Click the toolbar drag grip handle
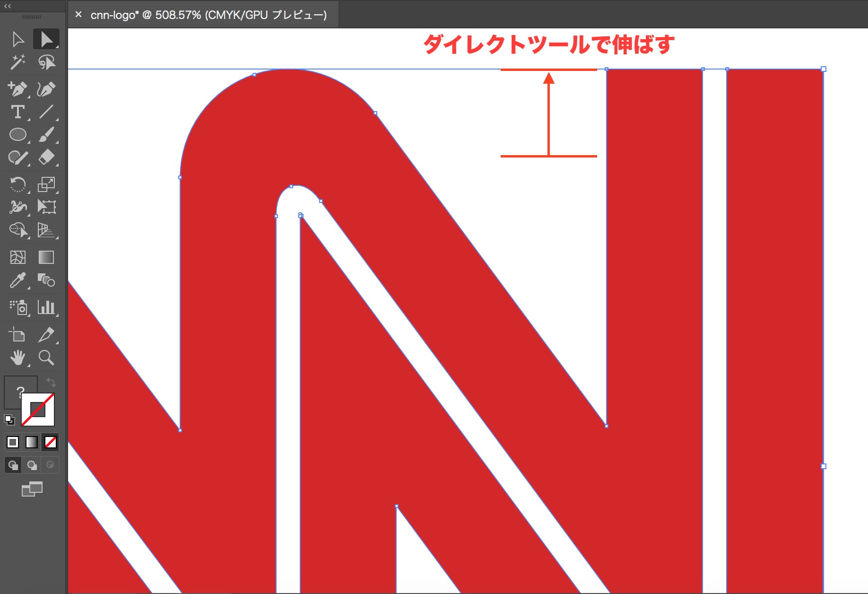Viewport: 868px width, 594px height. (x=32, y=17)
